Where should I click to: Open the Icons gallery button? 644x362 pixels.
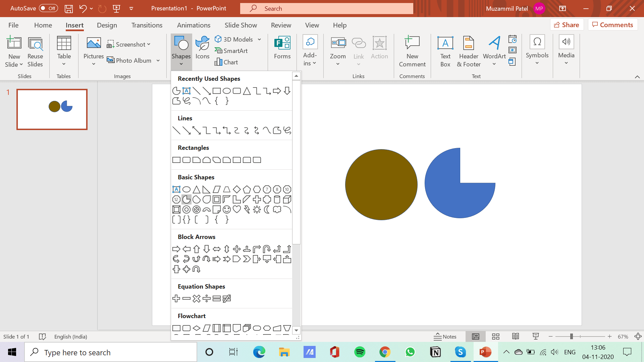(x=202, y=48)
